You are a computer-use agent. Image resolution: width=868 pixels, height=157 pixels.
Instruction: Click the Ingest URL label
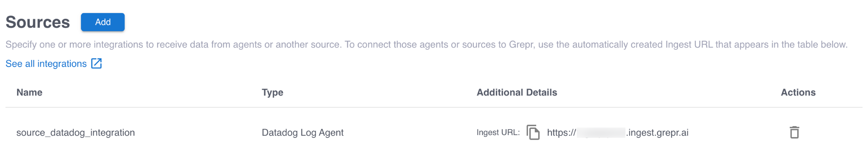click(498, 133)
